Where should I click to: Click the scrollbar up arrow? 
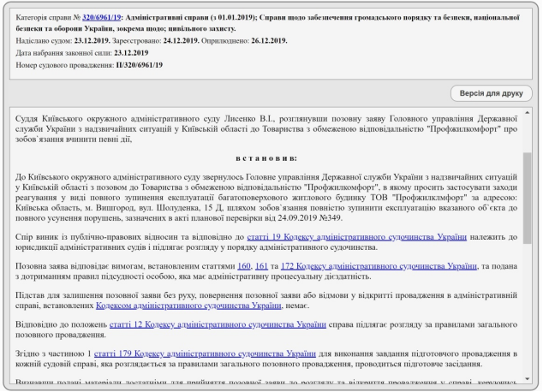[527, 113]
